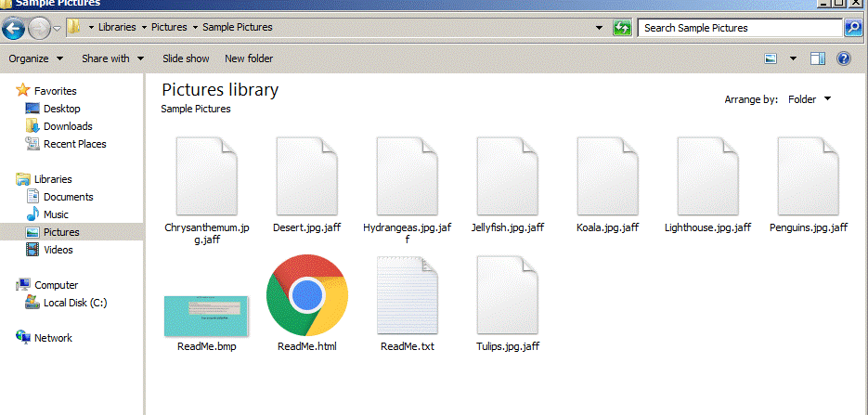
Task: Refresh the folder with the green refresh icon
Action: pyautogui.click(x=622, y=28)
